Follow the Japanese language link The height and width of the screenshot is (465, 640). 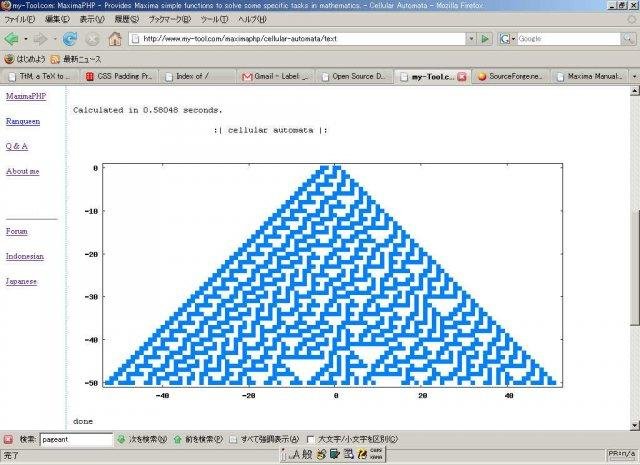pyautogui.click(x=21, y=281)
